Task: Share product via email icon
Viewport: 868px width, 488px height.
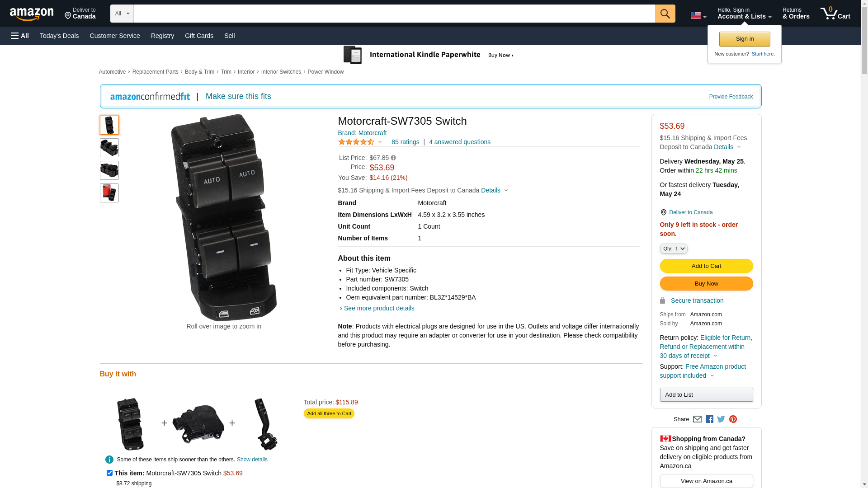Action: click(697, 419)
